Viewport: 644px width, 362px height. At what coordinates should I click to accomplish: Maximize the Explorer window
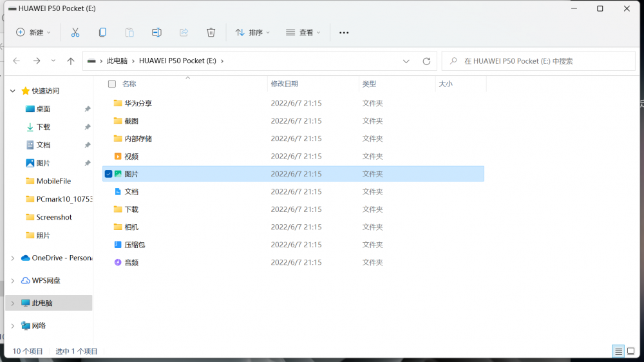600,8
